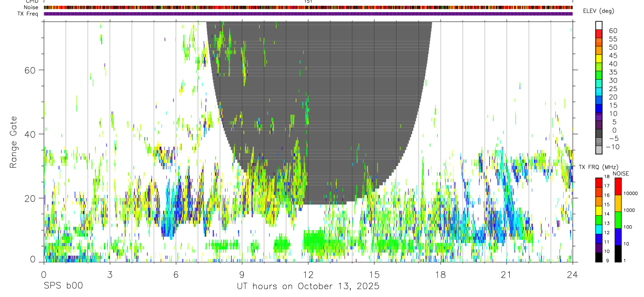This screenshot has height=297, width=644.
Task: Click the x-axis tick label '12'
Action: click(308, 274)
